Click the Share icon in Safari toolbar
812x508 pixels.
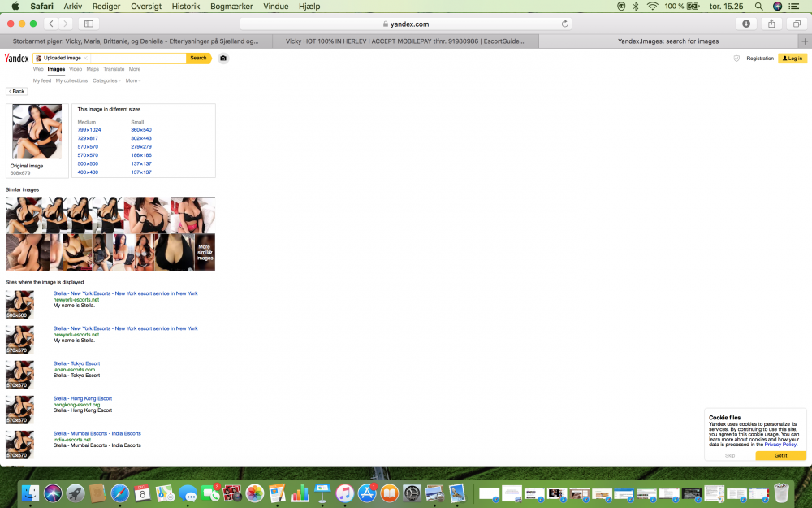click(771, 24)
